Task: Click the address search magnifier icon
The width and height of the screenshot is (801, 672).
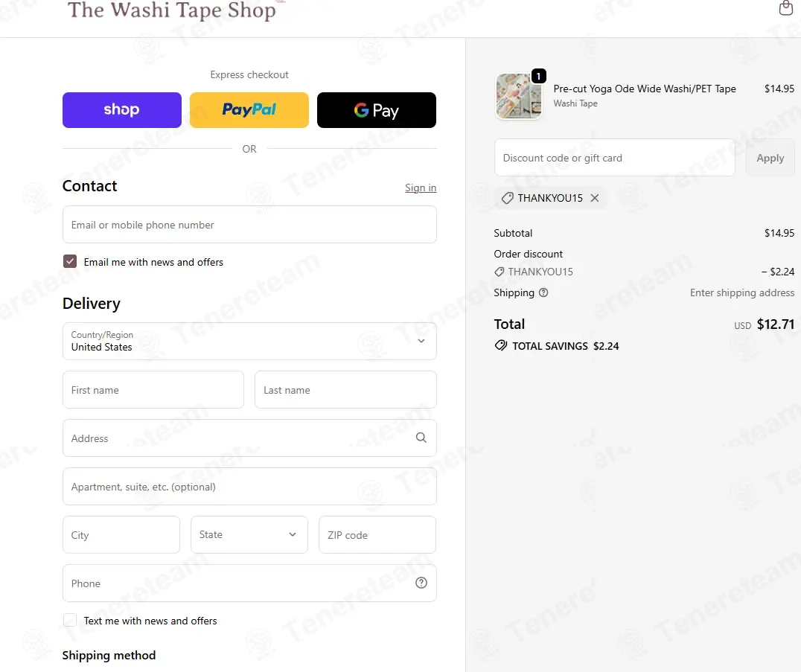Action: pos(421,438)
